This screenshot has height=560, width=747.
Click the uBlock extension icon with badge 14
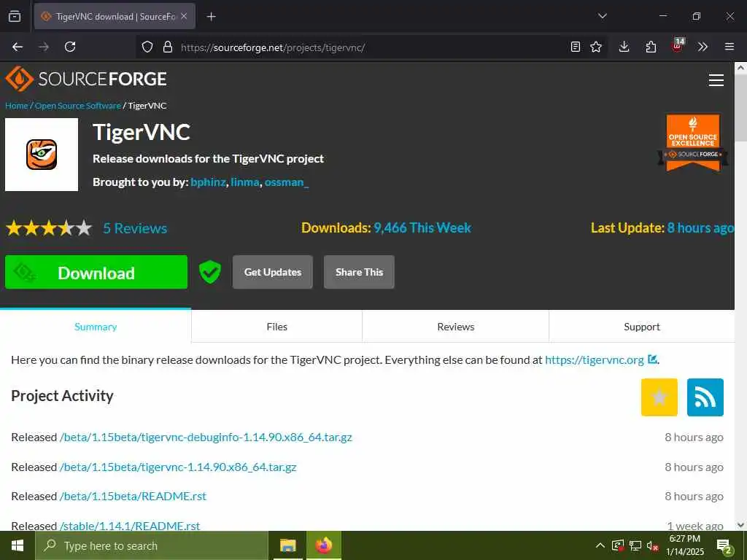678,45
